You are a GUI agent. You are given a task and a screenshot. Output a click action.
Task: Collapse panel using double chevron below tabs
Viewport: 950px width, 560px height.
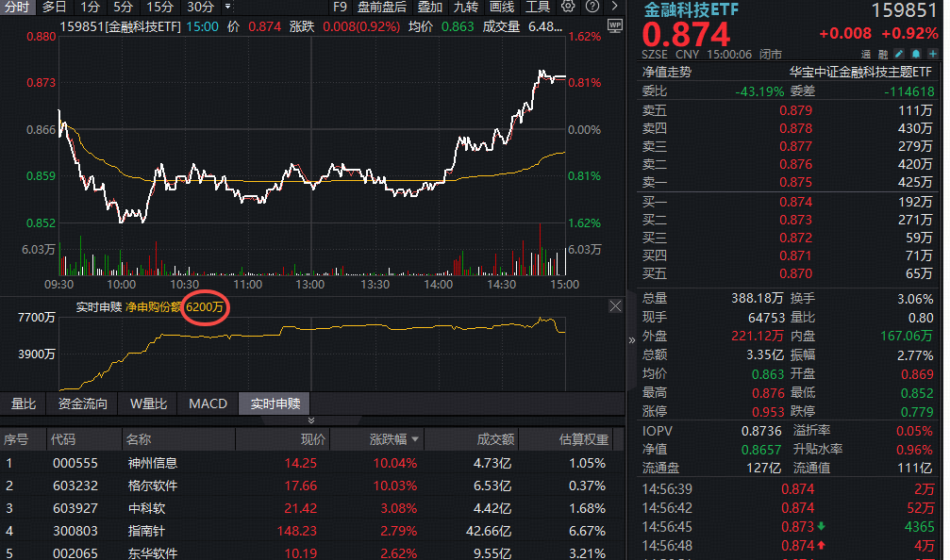[x=312, y=420]
